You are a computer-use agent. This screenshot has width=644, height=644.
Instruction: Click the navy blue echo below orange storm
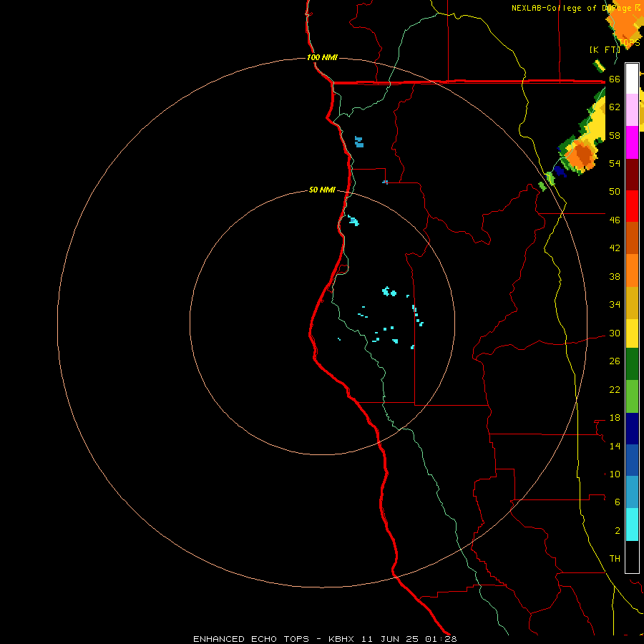click(x=560, y=171)
